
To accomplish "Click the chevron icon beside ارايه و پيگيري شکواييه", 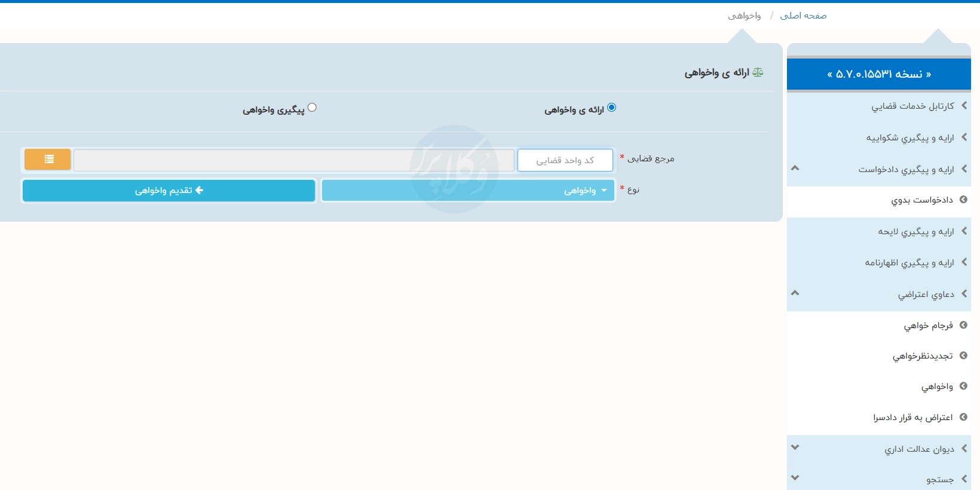I will pyautogui.click(x=964, y=137).
